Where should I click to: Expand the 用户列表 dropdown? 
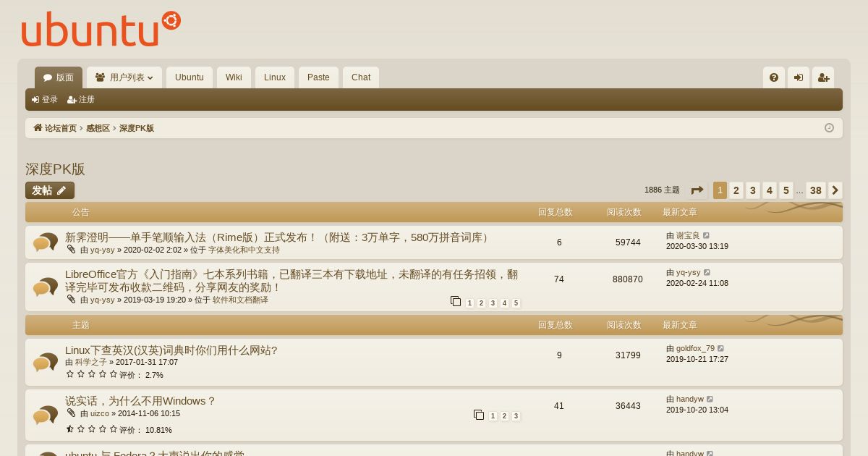(x=124, y=77)
